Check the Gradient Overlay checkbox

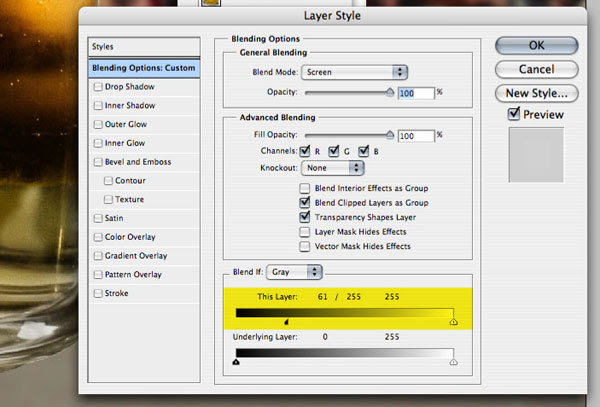point(98,256)
